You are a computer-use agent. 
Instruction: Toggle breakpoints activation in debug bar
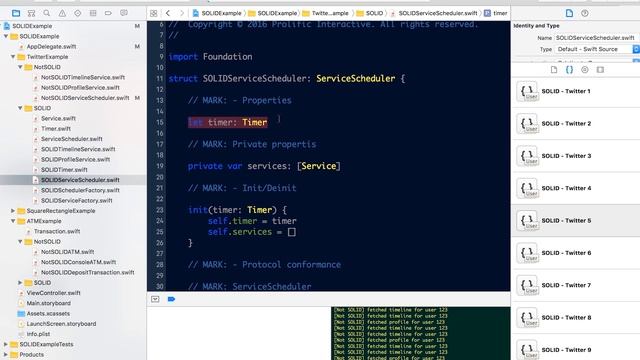[x=171, y=299]
